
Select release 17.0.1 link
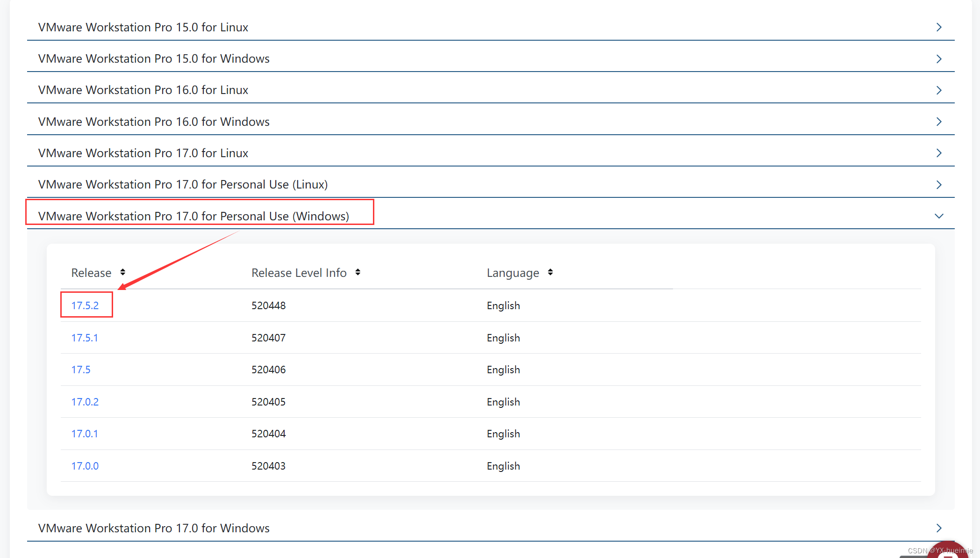pyautogui.click(x=85, y=434)
